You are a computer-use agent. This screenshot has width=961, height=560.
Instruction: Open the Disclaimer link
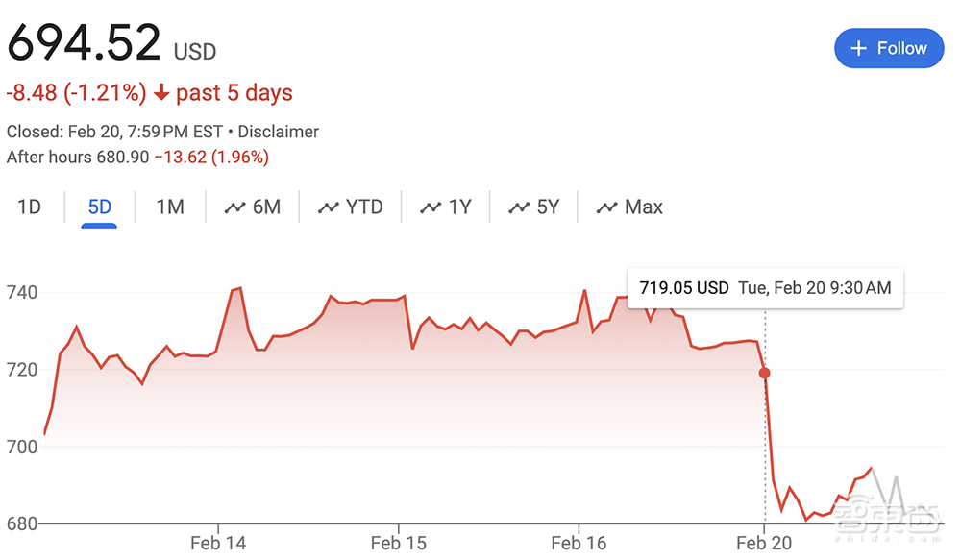(278, 132)
